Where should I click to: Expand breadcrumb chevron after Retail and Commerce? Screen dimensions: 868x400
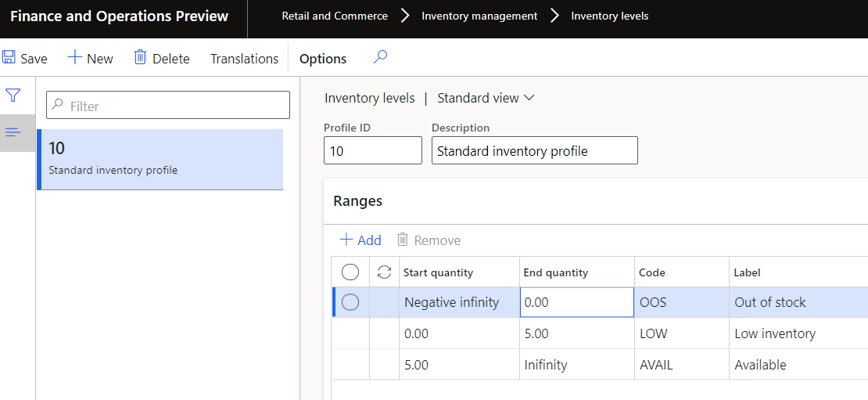pos(405,16)
